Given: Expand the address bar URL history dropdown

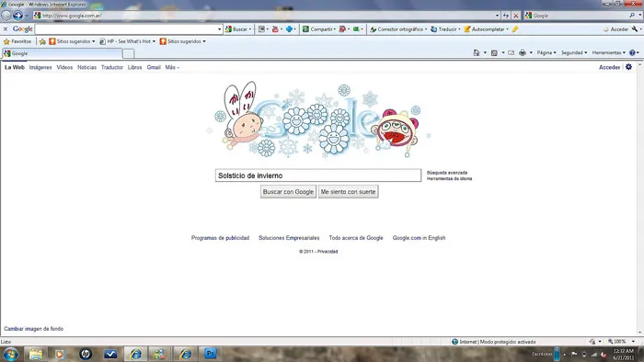Looking at the screenshot, I should [497, 16].
